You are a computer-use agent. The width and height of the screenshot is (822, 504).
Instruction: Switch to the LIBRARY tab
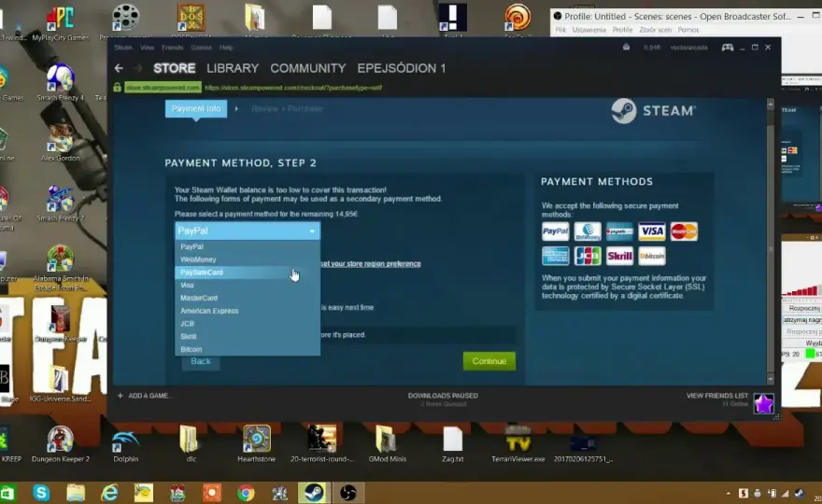pos(233,68)
